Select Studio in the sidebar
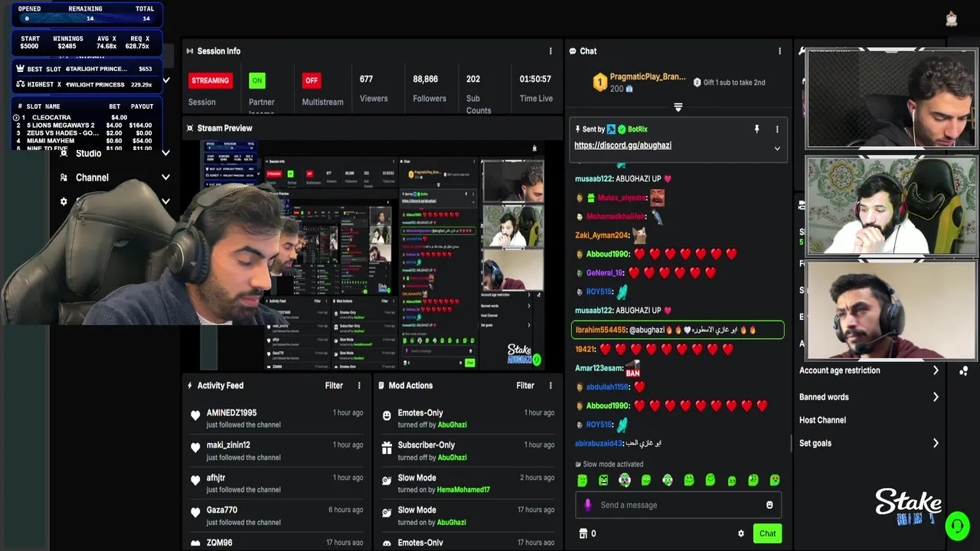The image size is (980, 551). (x=89, y=154)
